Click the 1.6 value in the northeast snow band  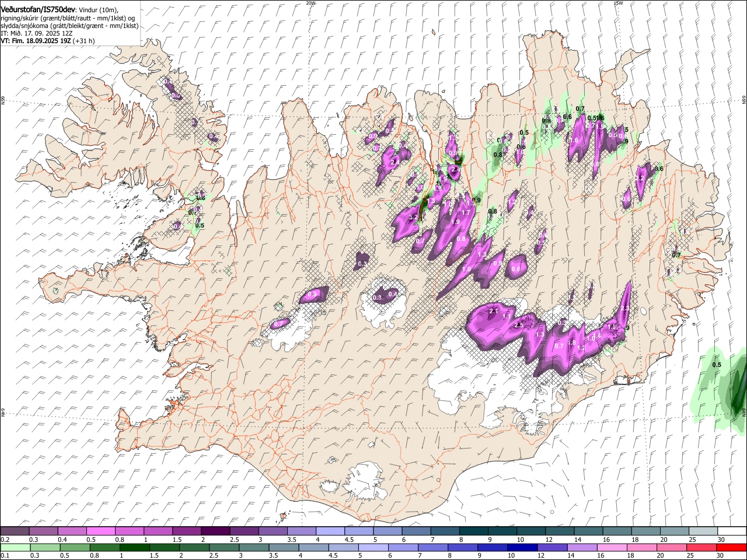[573, 141]
